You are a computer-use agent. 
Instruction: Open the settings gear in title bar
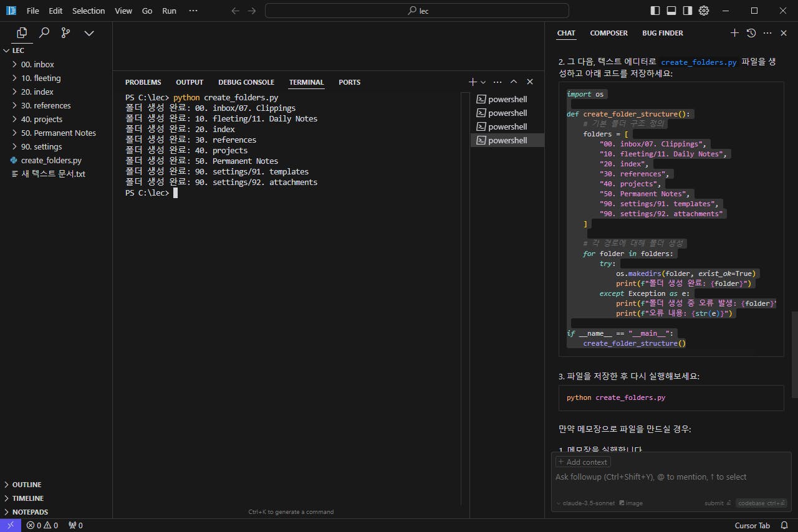point(704,11)
